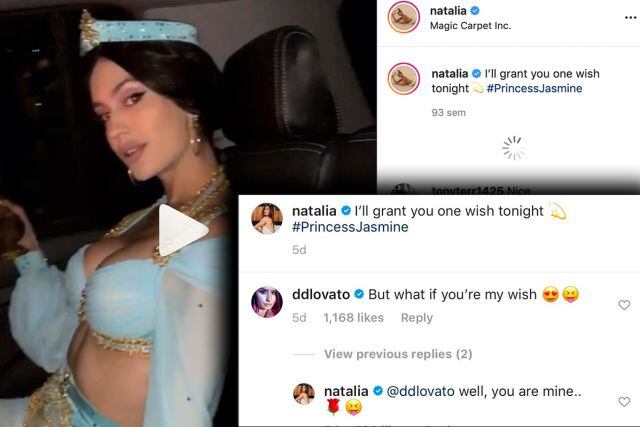Open ddlovato's profile avatar
The width and height of the screenshot is (640, 427).
pyautogui.click(x=267, y=302)
